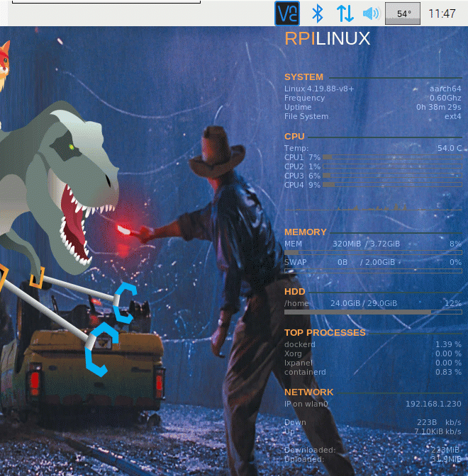
Task: Click the MEM usage bar
Action: click(x=373, y=253)
